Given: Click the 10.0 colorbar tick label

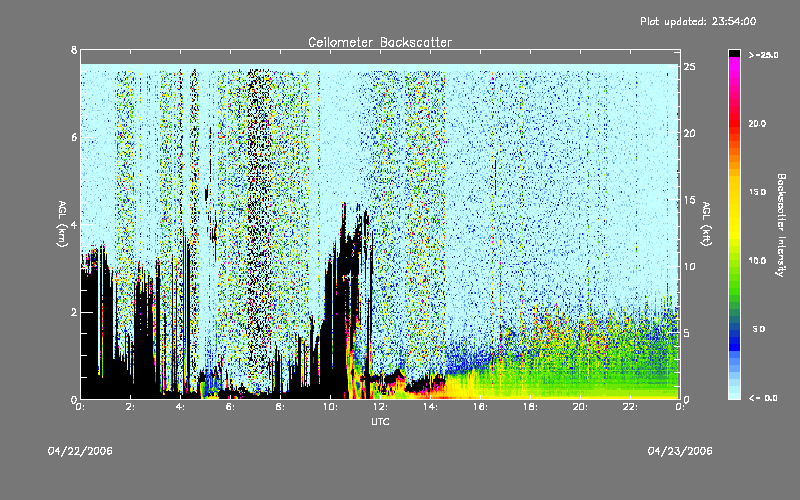Looking at the screenshot, I should coord(757,260).
